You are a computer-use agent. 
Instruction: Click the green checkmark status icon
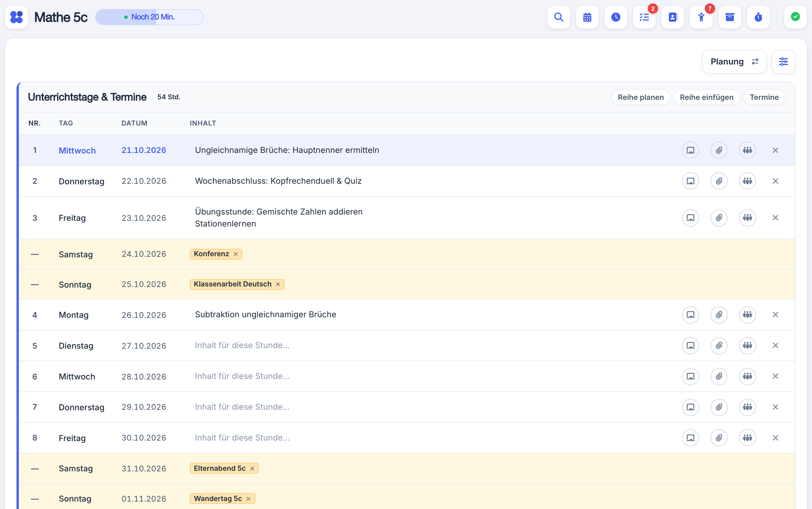coord(795,17)
